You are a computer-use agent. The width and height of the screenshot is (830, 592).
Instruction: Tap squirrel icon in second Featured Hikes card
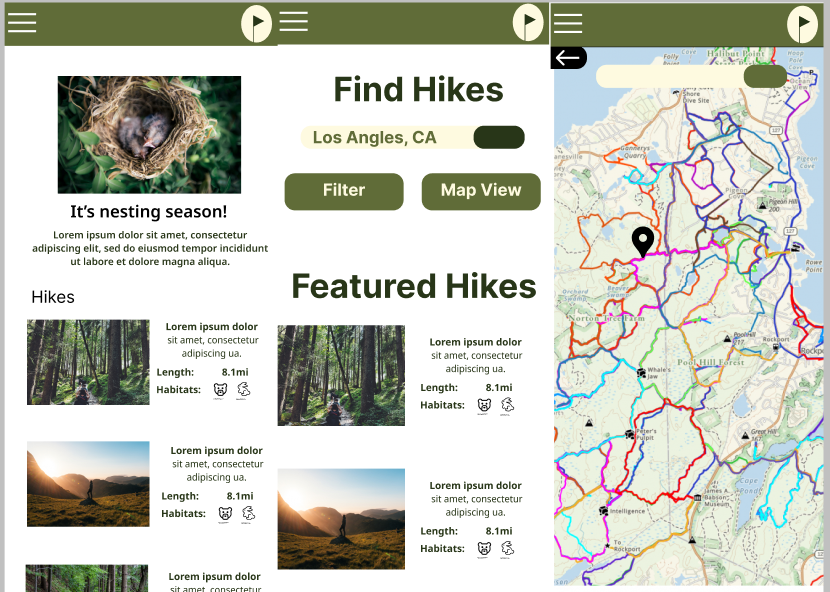[x=507, y=550]
